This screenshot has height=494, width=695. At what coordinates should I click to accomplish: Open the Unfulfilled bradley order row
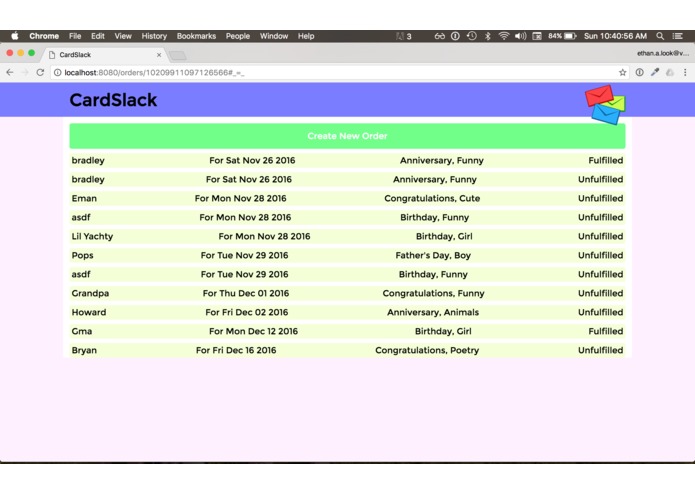point(348,179)
